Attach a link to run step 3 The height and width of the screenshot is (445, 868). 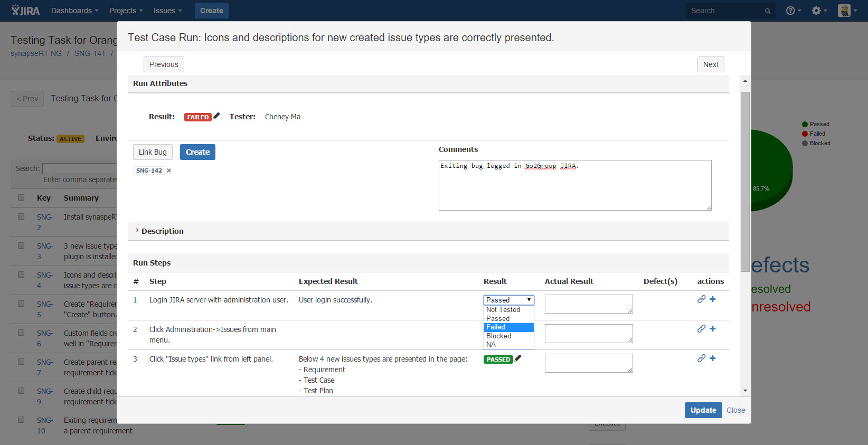click(701, 358)
